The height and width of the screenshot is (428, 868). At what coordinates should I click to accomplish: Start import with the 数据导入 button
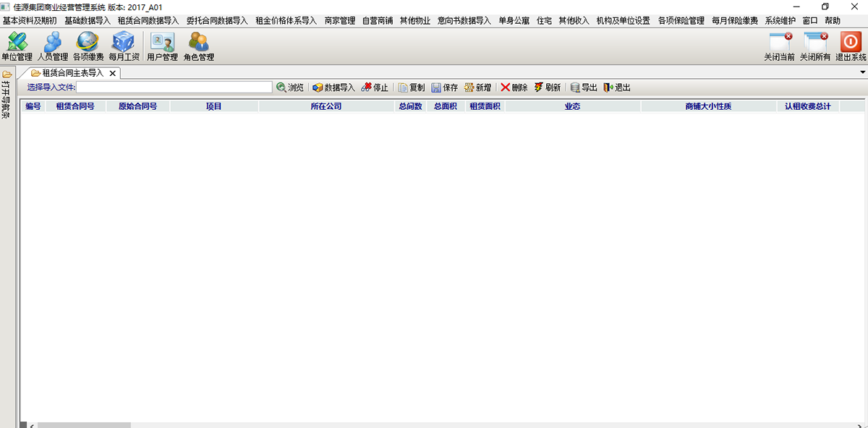(x=333, y=87)
